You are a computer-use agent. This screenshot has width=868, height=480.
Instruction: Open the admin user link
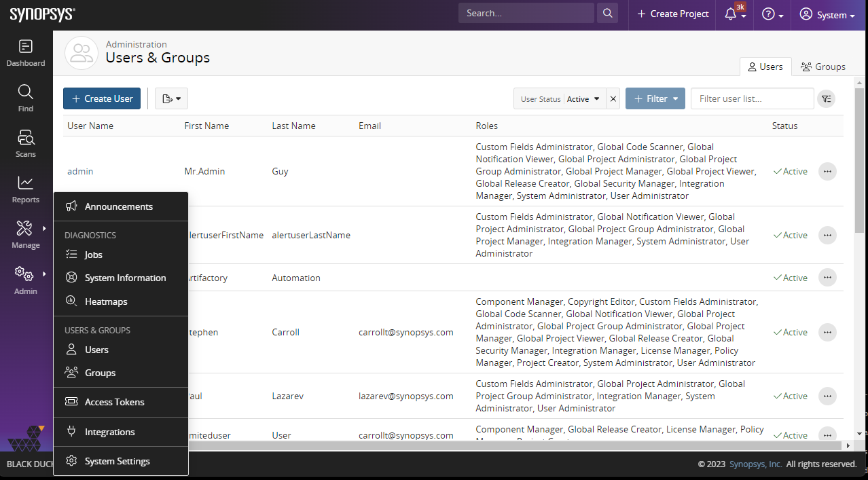[80, 171]
